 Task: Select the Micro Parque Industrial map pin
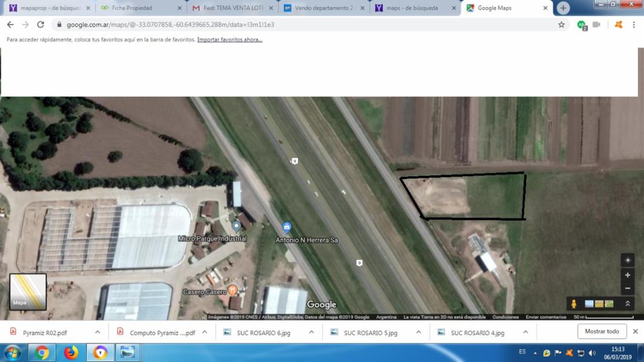pyautogui.click(x=236, y=226)
